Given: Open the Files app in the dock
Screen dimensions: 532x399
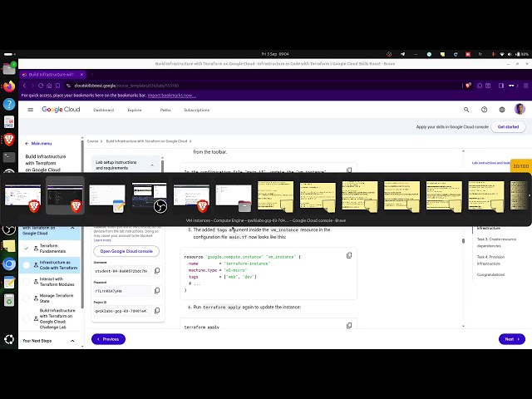Looking at the screenshot, I should click(9, 69).
